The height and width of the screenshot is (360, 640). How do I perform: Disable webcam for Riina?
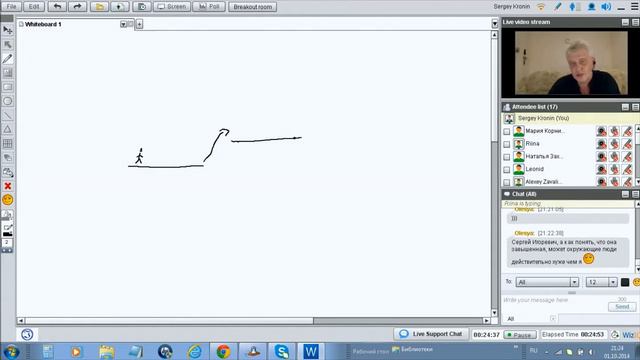click(x=601, y=144)
